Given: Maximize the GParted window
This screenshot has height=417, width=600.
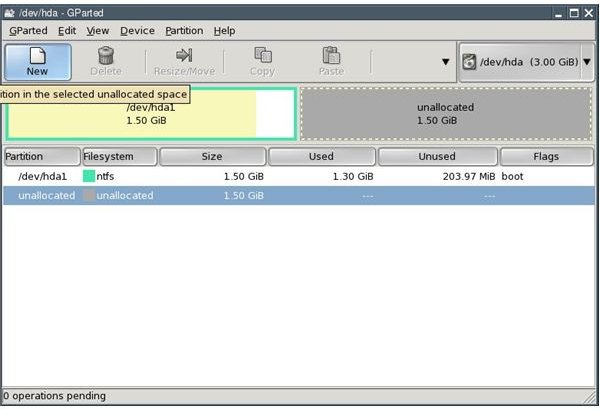Looking at the screenshot, I should coord(574,13).
